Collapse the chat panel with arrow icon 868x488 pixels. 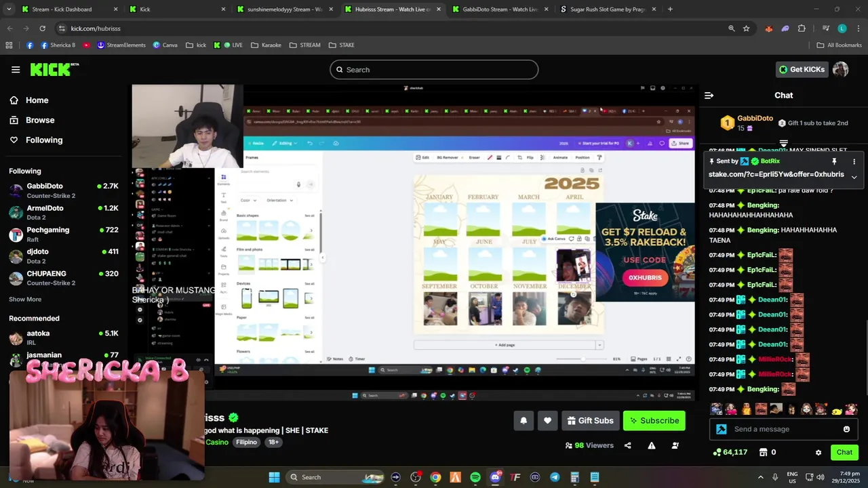coord(709,96)
